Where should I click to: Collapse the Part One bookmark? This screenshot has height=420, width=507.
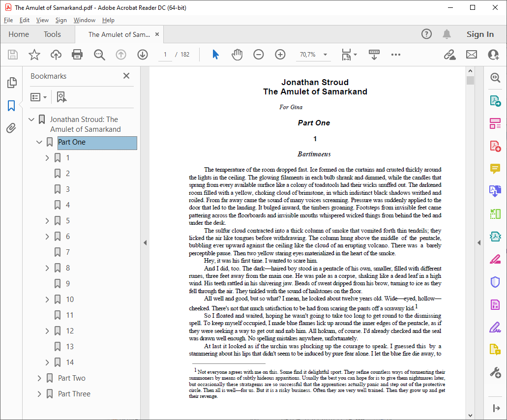[x=39, y=142]
